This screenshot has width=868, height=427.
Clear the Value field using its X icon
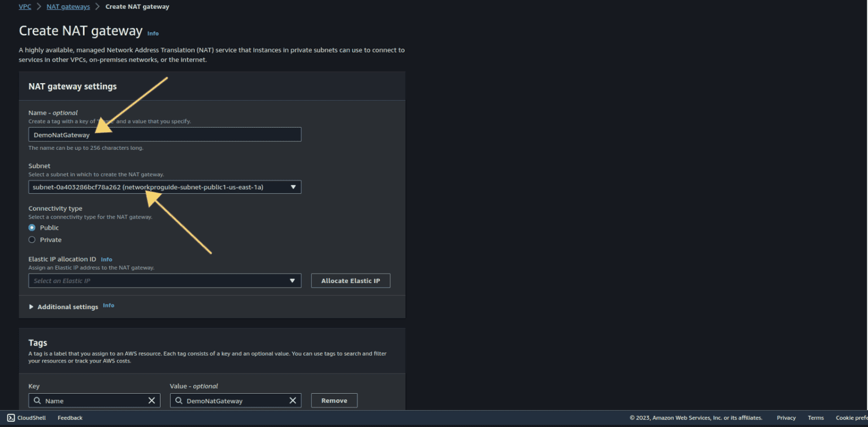293,400
